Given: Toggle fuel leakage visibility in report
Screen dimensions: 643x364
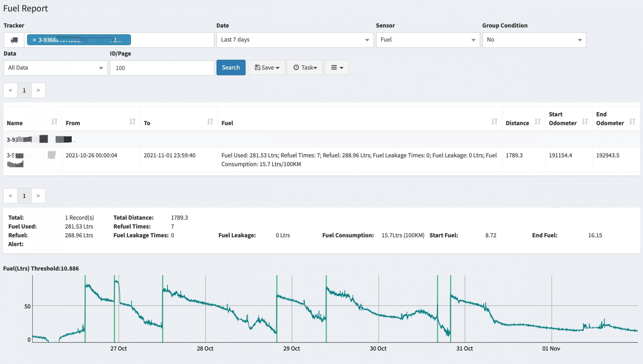Looking at the screenshot, I should click(337, 67).
